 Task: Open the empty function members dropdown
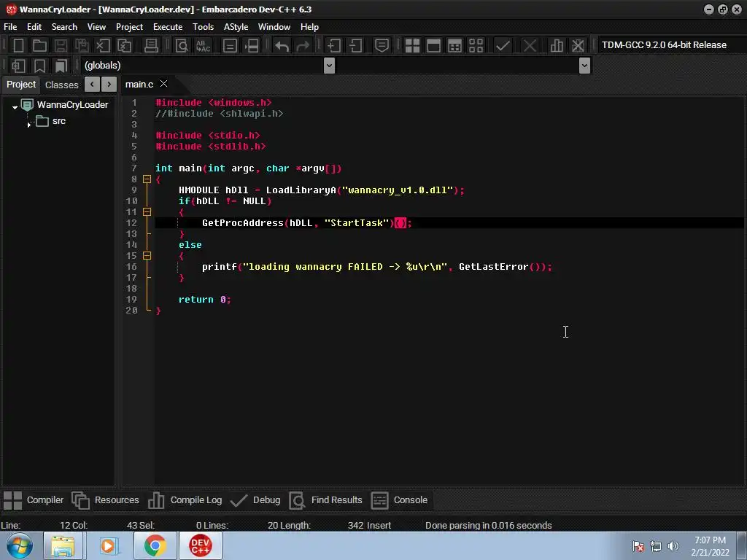(584, 66)
